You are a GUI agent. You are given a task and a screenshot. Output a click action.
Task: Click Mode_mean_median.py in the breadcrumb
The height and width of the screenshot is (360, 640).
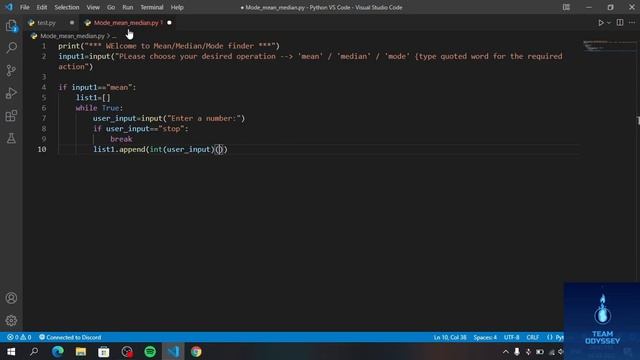click(x=72, y=36)
